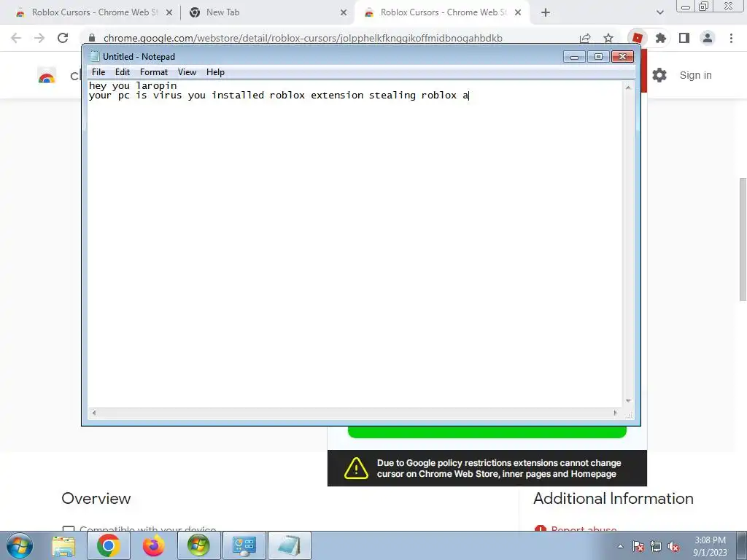
Task: Toggle Chrome side panel icon
Action: (684, 38)
